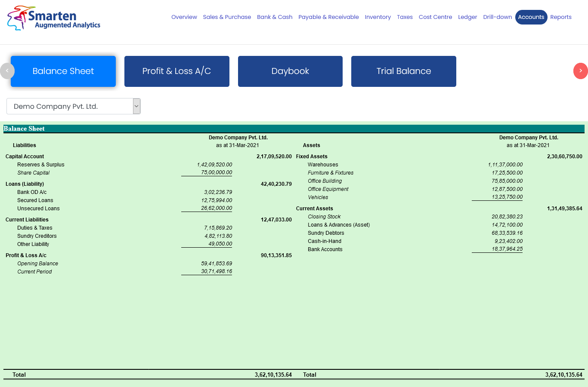Click the Sundry Creditors entry
Screen dimensions: 588x387
coord(37,236)
